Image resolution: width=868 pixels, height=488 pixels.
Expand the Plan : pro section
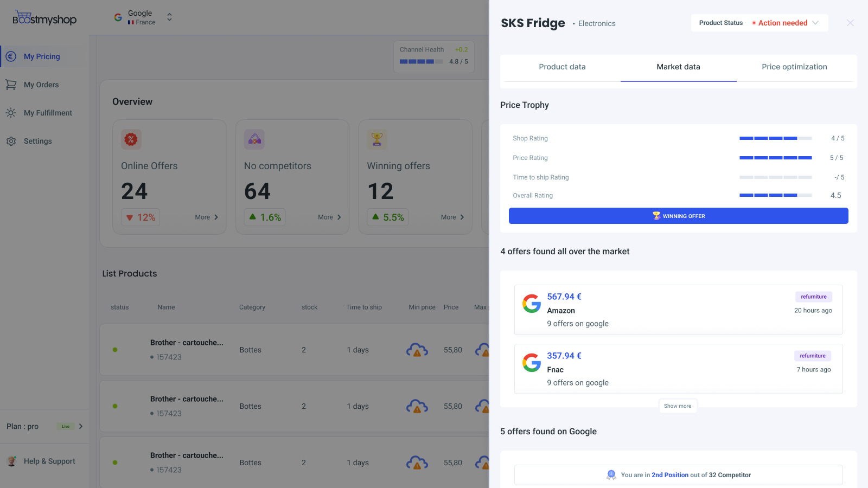81,426
